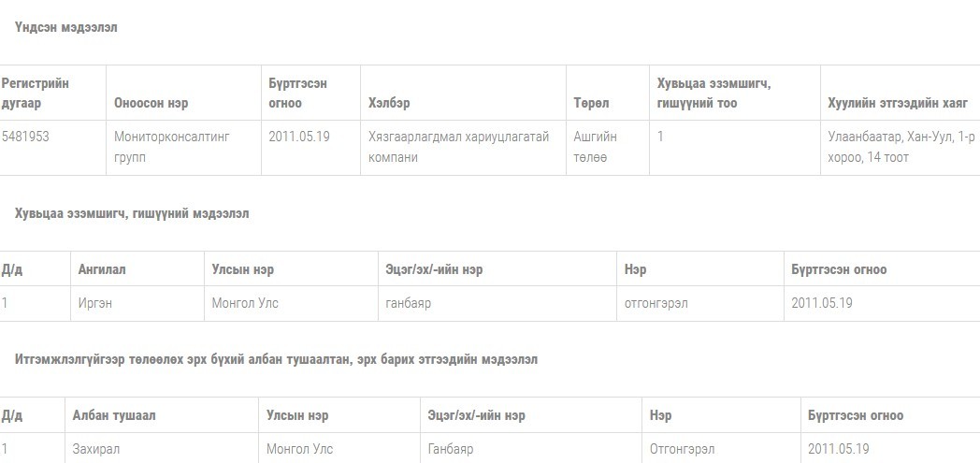Select the company name Мониторконсалтинг групп
Viewport: 980px width, 463px height.
[172, 147]
